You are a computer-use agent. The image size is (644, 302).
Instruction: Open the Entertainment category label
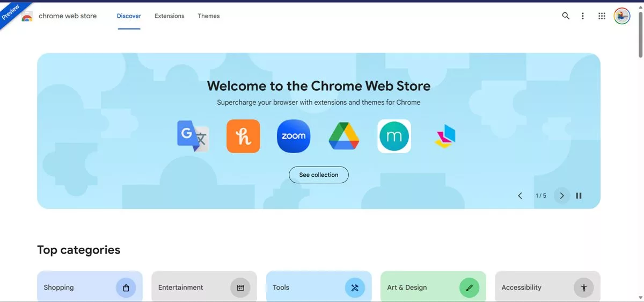tap(181, 287)
